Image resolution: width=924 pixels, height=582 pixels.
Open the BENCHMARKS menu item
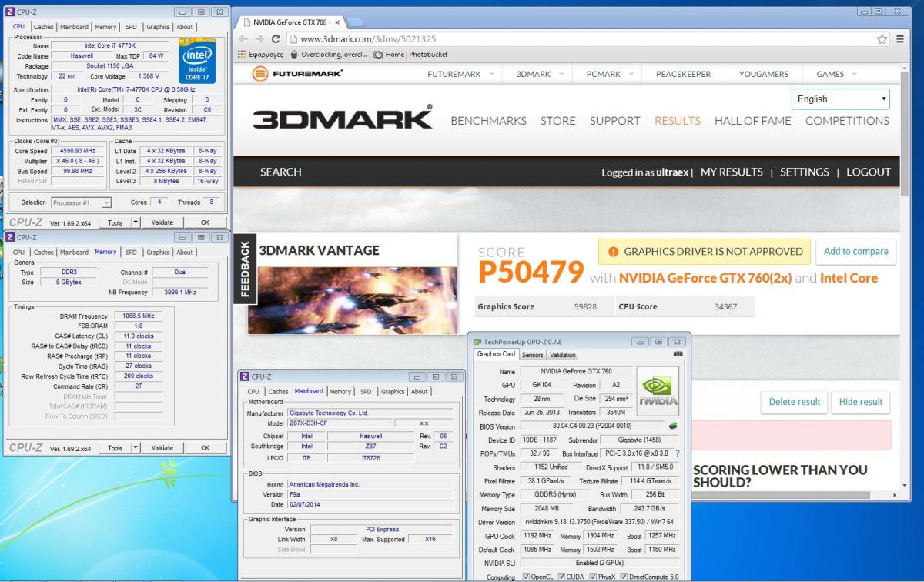tap(489, 121)
